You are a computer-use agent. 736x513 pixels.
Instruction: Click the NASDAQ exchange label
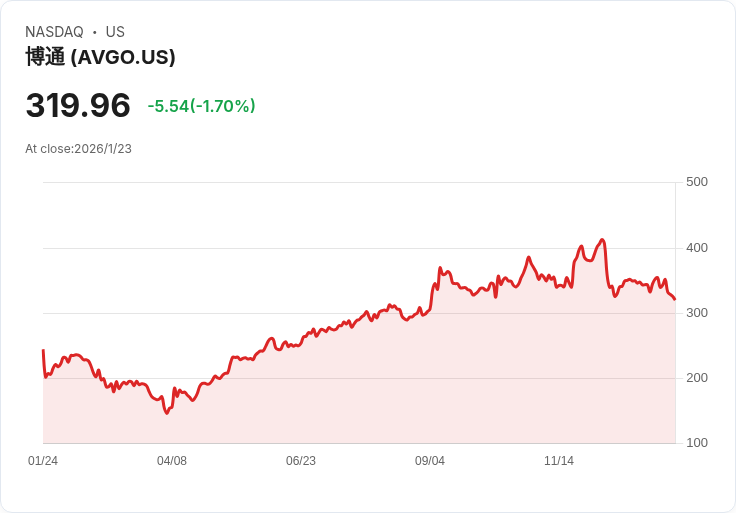(x=54, y=32)
